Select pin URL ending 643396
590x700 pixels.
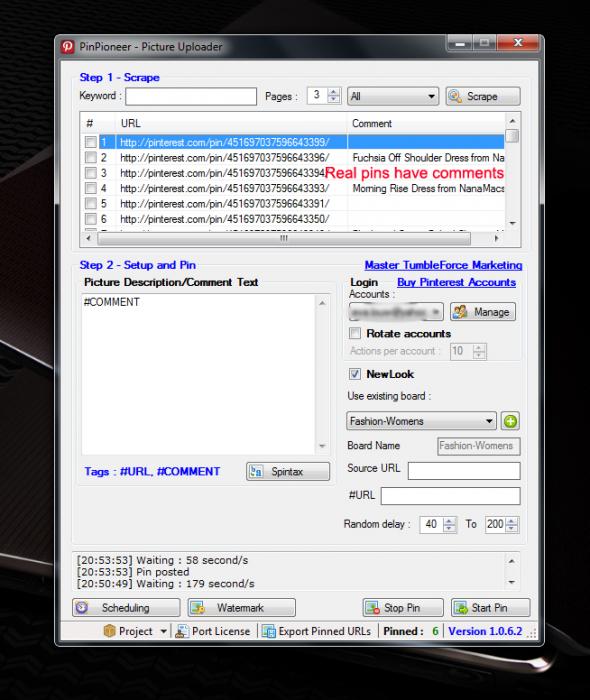click(224, 158)
